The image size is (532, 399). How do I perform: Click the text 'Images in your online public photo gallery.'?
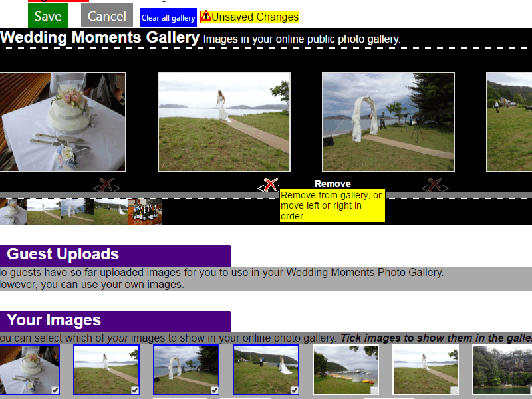coord(302,39)
